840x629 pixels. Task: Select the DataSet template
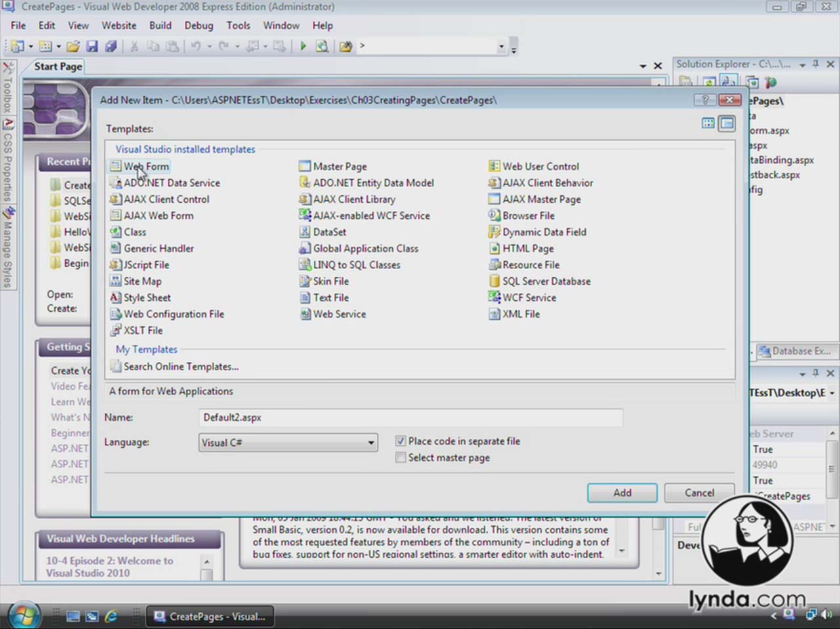[x=323, y=232]
